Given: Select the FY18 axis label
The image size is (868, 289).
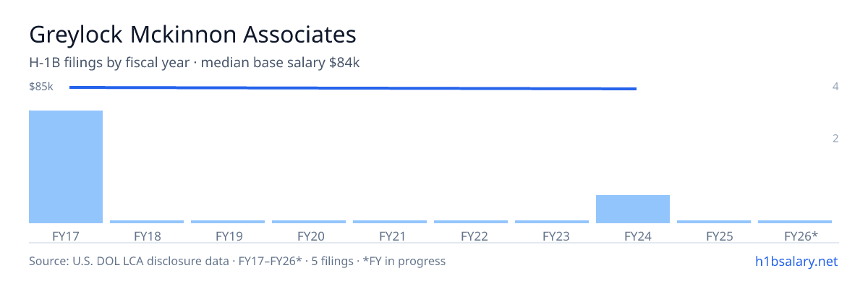Looking at the screenshot, I should click(147, 236).
